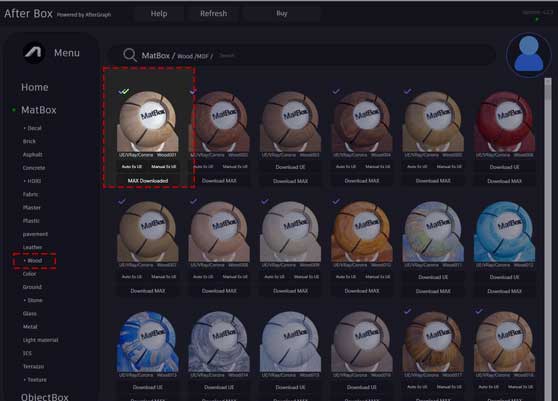Click the Wood /MDF breadcrumb segment
The width and height of the screenshot is (558, 401).
coord(193,56)
